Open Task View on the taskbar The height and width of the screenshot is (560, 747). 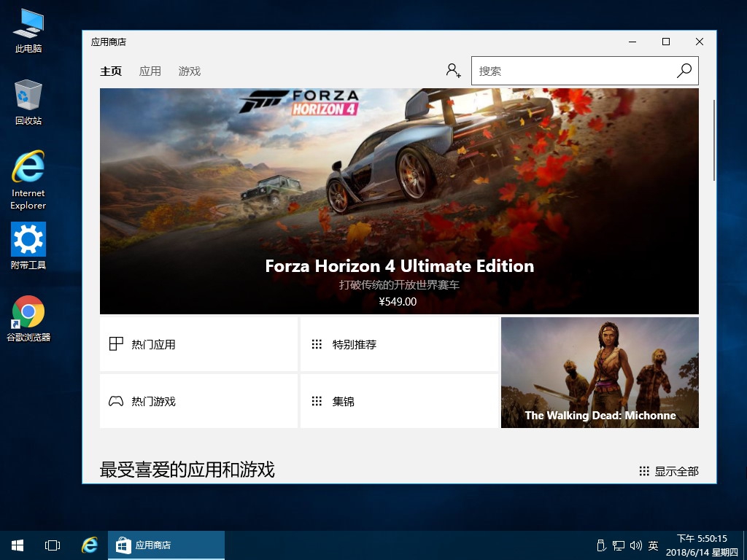click(x=53, y=545)
